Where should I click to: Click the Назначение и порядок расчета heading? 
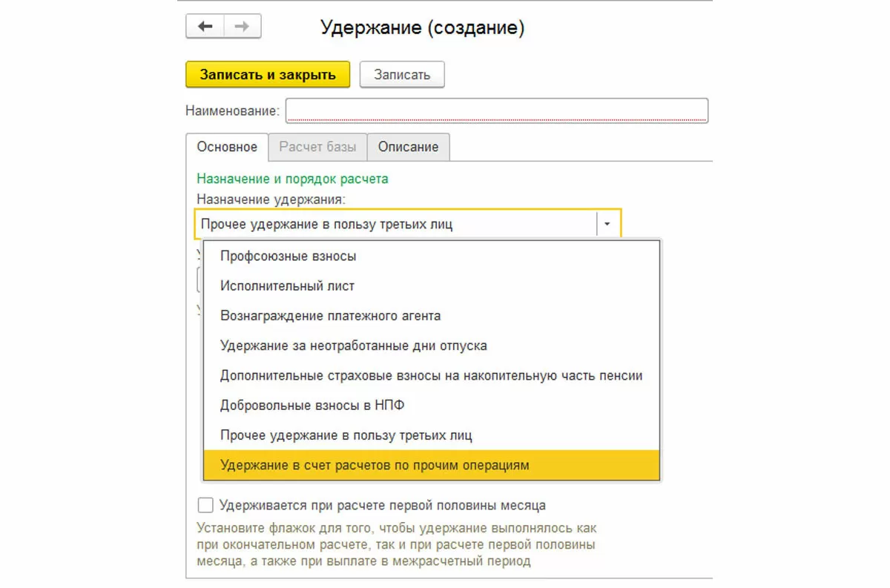292,179
